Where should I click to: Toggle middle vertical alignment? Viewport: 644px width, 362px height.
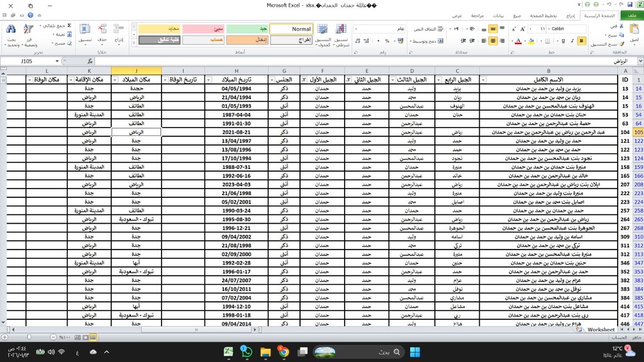[493, 29]
